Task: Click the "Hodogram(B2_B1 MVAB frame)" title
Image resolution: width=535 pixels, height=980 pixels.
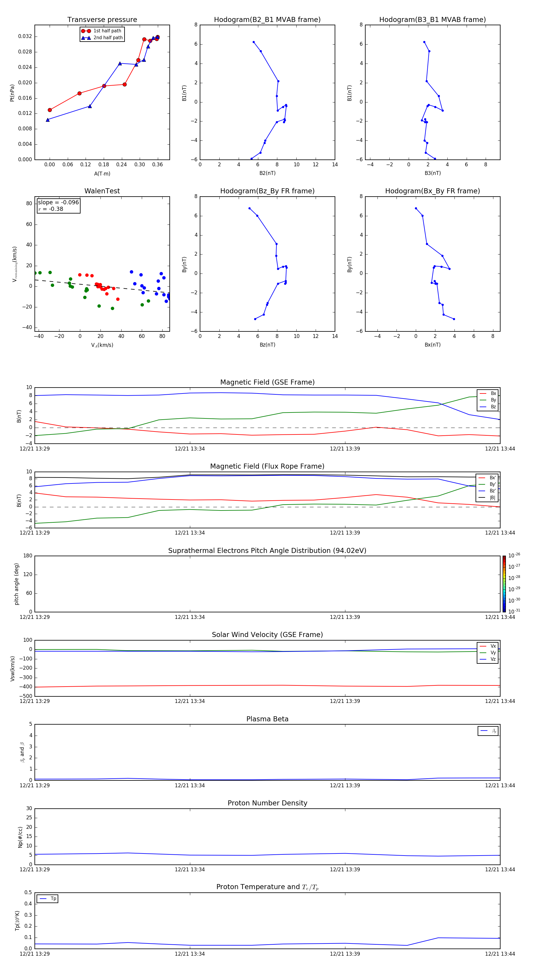Action: pyautogui.click(x=267, y=19)
